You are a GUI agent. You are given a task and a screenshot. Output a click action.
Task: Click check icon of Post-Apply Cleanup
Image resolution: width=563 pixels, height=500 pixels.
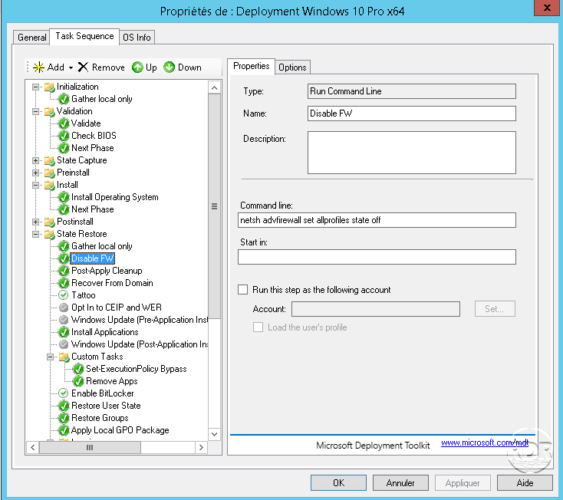click(x=64, y=271)
